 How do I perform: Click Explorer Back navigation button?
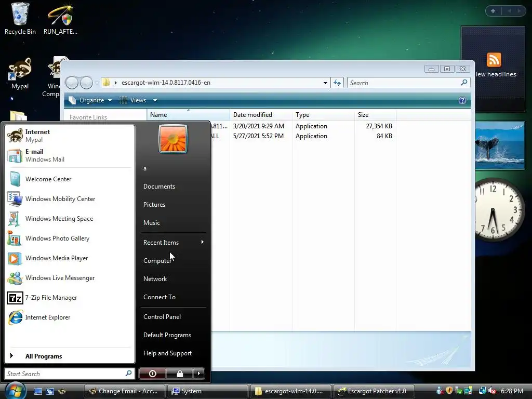click(x=72, y=83)
